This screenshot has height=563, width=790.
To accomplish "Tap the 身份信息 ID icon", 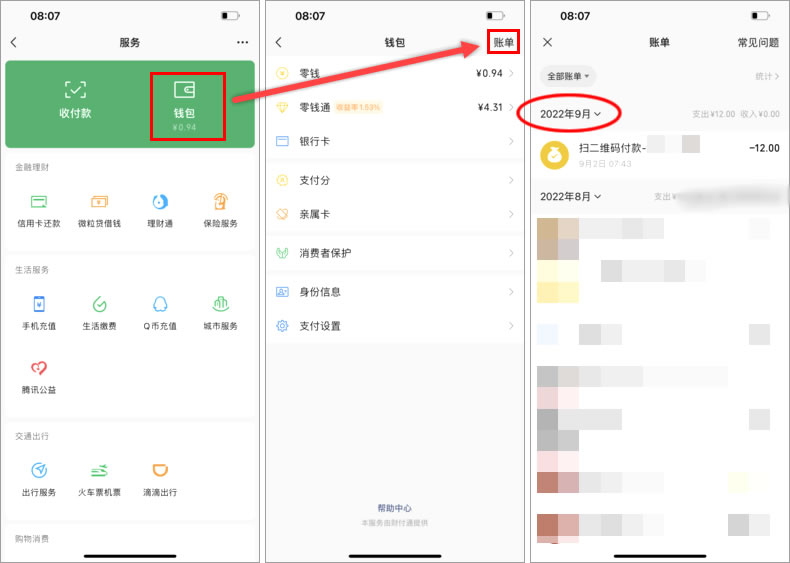I will point(282,292).
